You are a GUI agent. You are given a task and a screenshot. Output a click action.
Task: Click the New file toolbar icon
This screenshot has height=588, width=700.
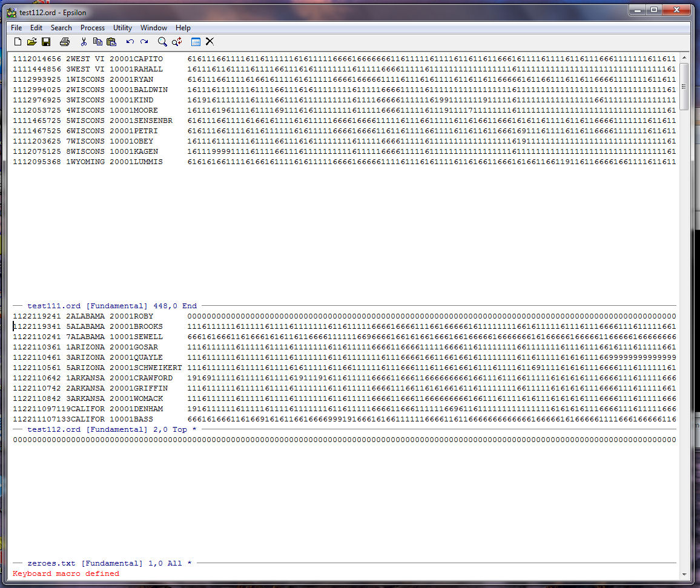18,42
